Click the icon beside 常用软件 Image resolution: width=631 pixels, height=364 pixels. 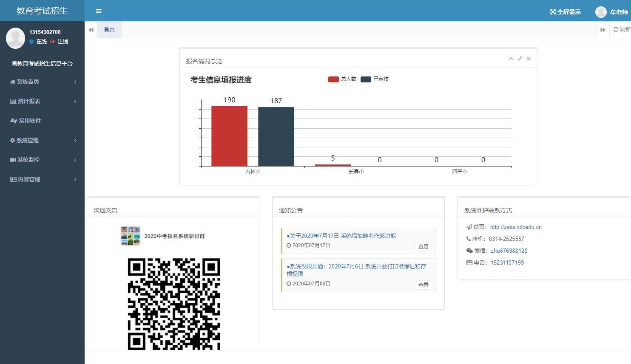click(14, 121)
